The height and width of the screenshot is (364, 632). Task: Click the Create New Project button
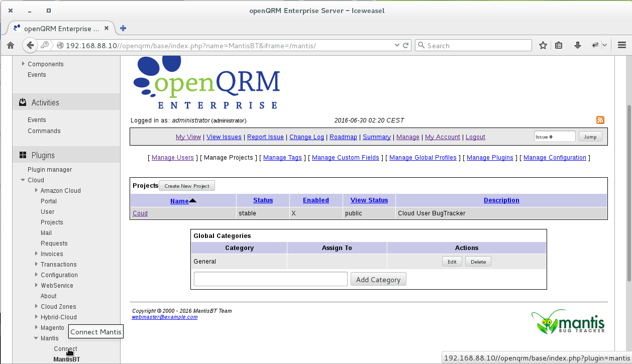[x=187, y=186]
